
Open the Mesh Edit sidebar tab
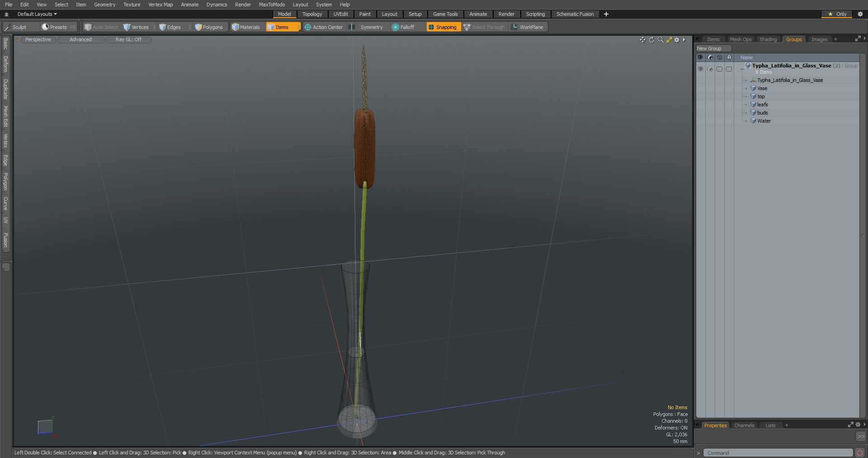[5, 117]
